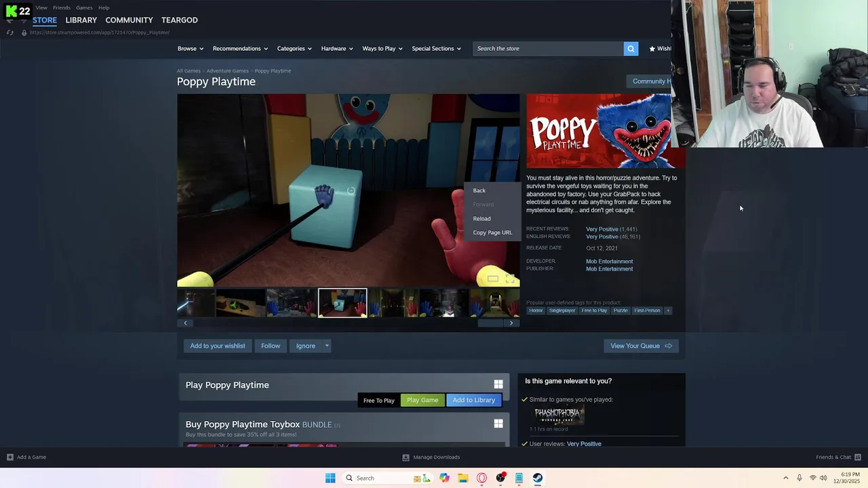Click the Windows icon beside Play Poppy Playtime

[498, 384]
